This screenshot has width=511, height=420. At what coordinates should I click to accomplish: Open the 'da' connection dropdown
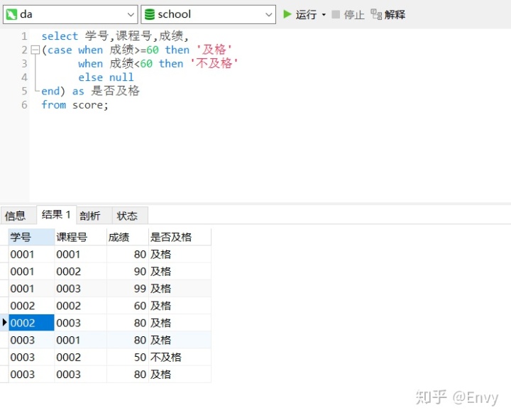click(x=131, y=15)
